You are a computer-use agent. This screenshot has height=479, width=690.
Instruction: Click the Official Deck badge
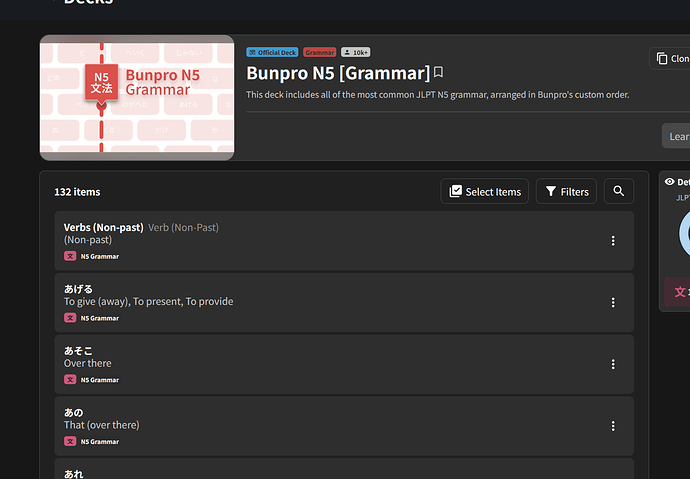272,52
